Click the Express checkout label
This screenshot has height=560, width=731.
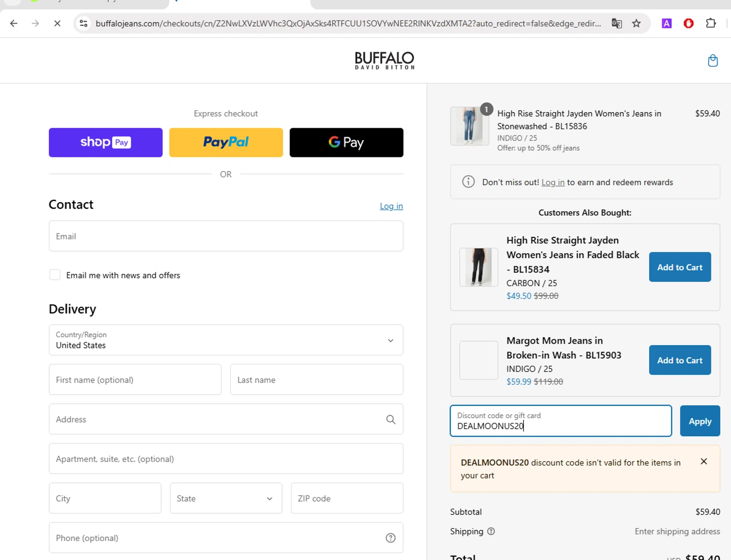point(226,114)
